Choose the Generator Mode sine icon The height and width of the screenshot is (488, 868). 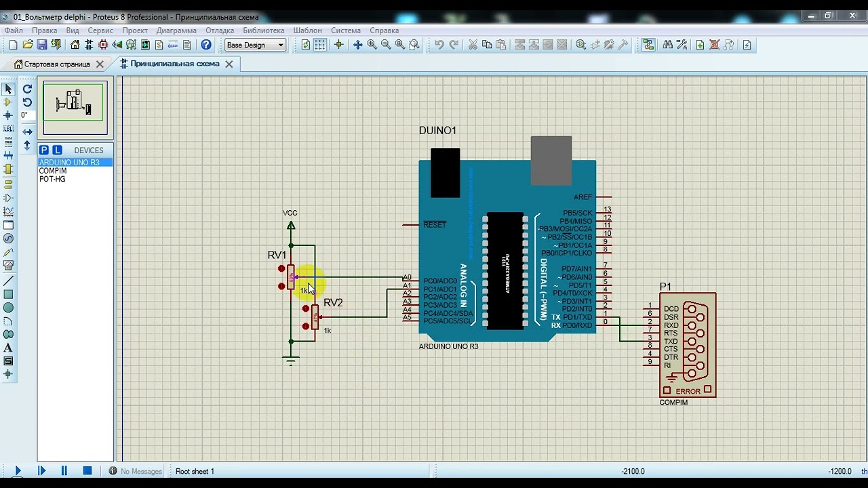point(8,239)
